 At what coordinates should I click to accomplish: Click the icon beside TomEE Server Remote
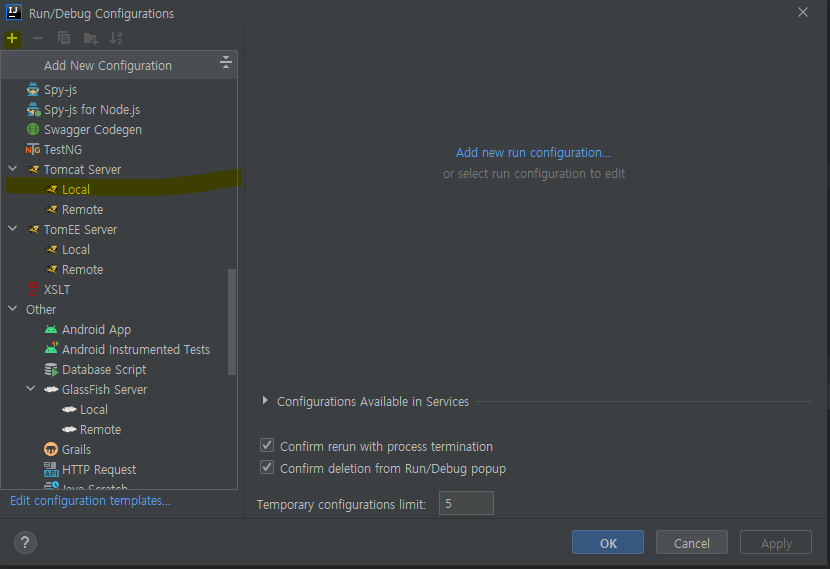[51, 269]
